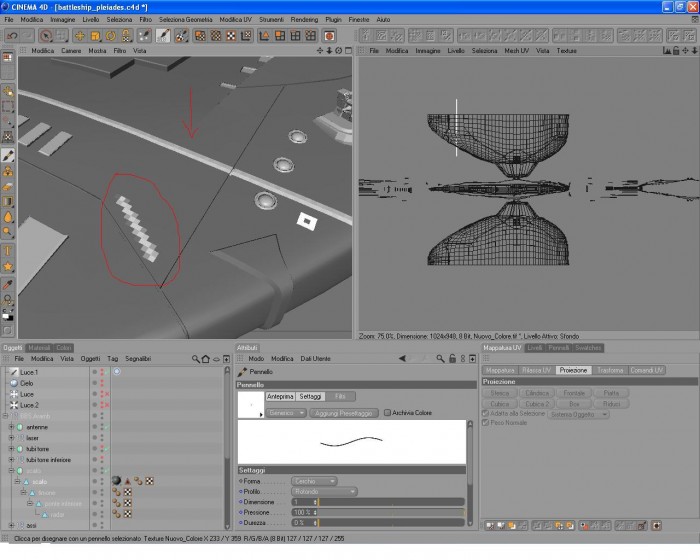The image size is (700, 560).
Task: Adjust the Pressione slider
Action: point(378,513)
